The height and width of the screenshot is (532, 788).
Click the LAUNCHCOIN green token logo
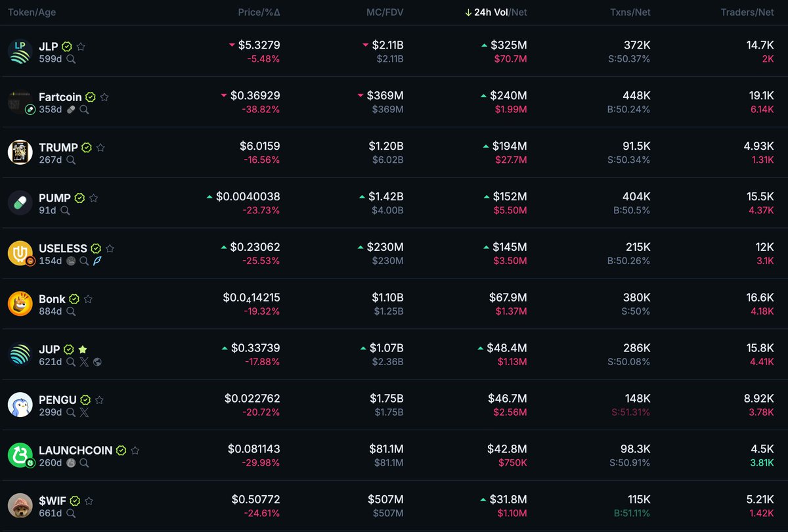[20, 456]
